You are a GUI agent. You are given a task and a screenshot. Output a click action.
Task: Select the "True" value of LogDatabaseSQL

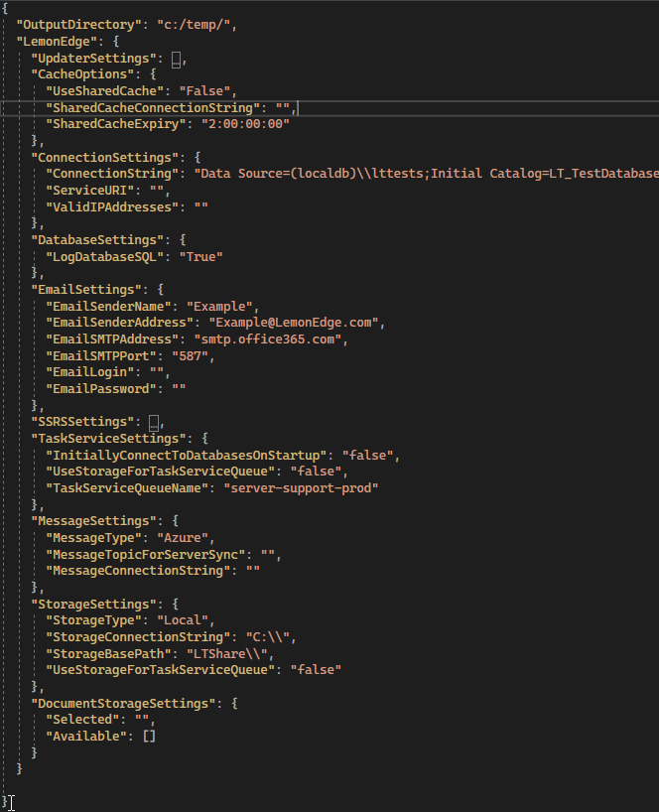point(200,257)
